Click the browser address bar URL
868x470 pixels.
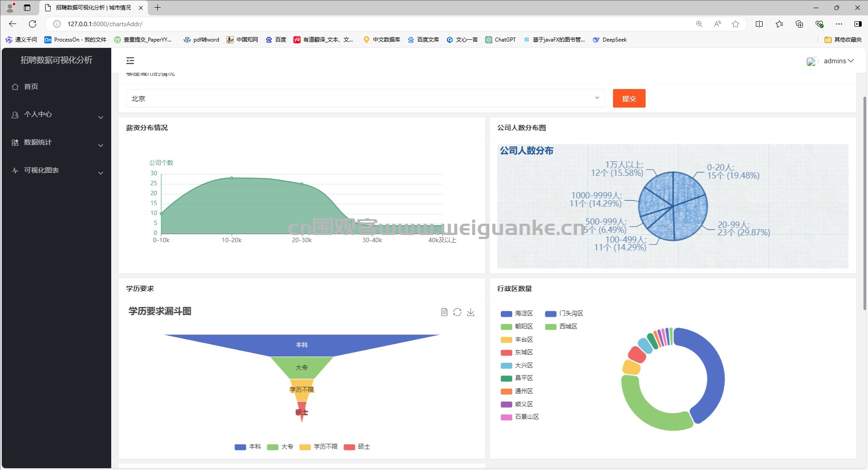105,24
